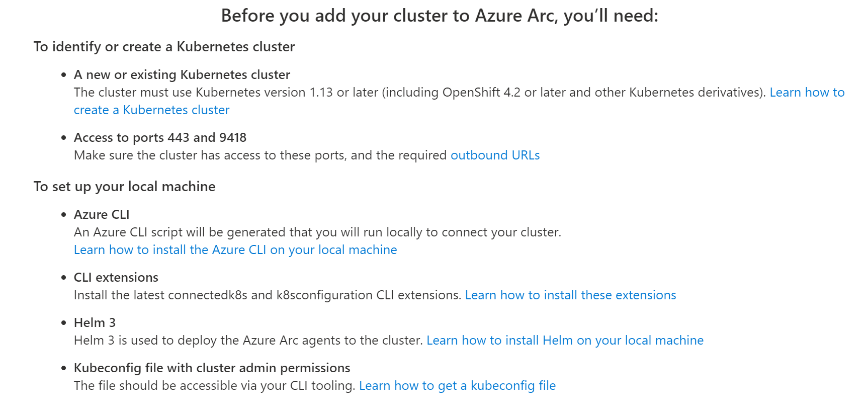Open the Azure CLI install guide link
The height and width of the screenshot is (414, 868).
point(235,250)
